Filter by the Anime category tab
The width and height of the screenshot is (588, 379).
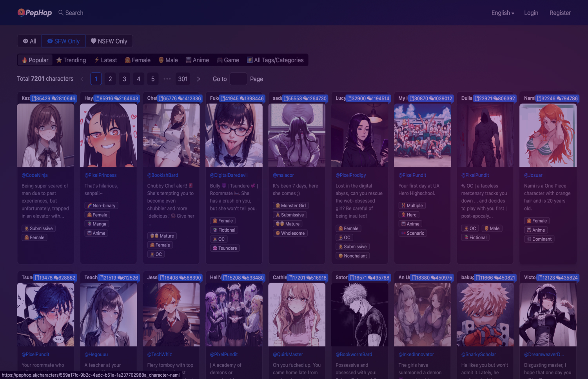[x=197, y=60]
